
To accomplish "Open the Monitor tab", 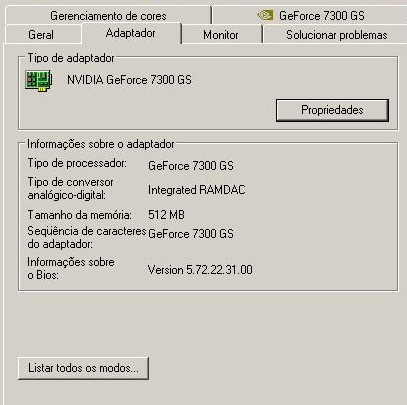I will coord(221,35).
